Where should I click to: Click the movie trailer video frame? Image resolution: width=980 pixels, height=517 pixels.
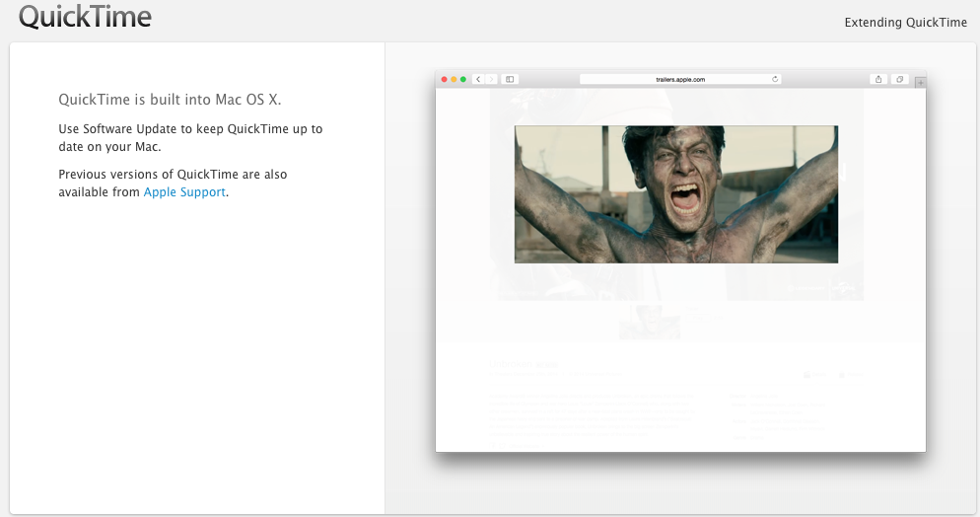[676, 194]
